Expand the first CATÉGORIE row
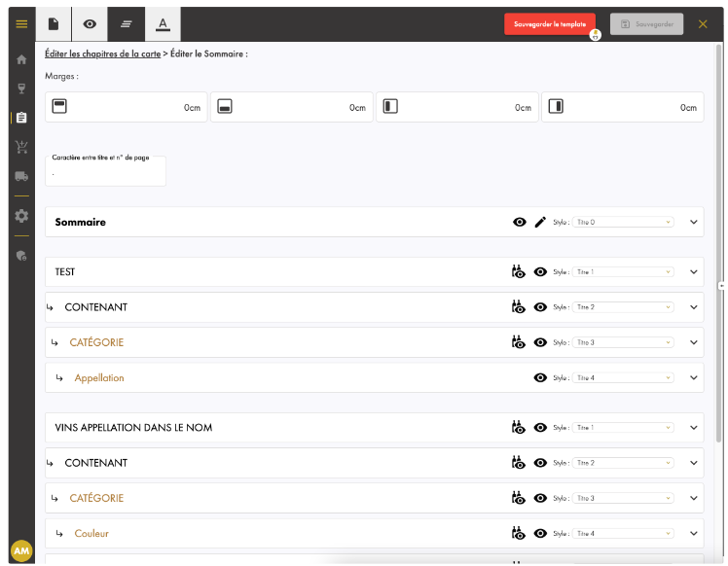This screenshot has height=566, width=728. coord(694,342)
